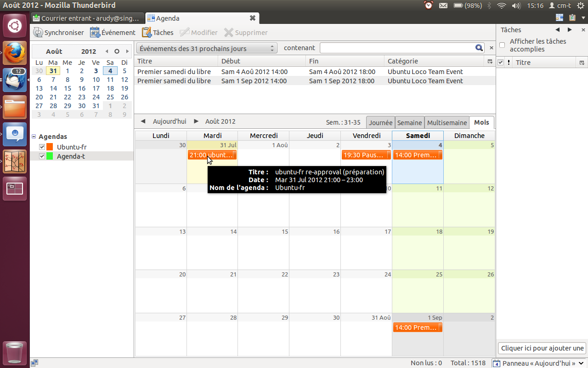
Task: Click the contenant search text field
Action: (x=397, y=48)
